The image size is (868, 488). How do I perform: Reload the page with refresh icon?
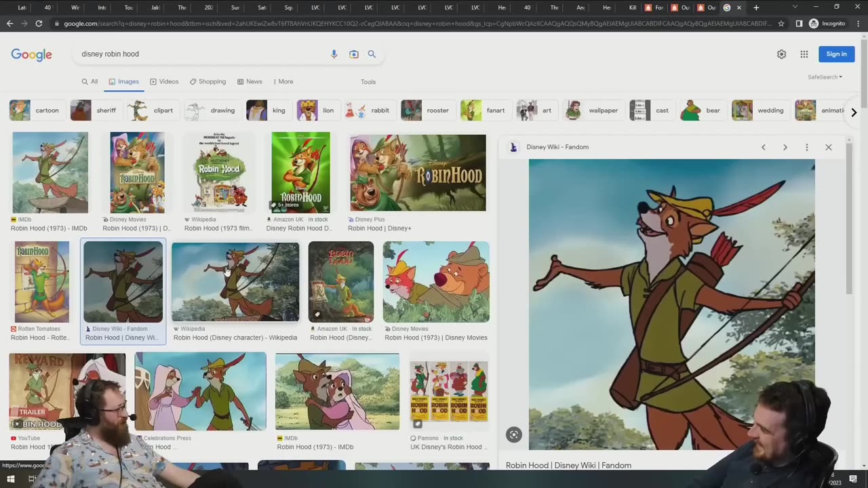click(x=39, y=23)
